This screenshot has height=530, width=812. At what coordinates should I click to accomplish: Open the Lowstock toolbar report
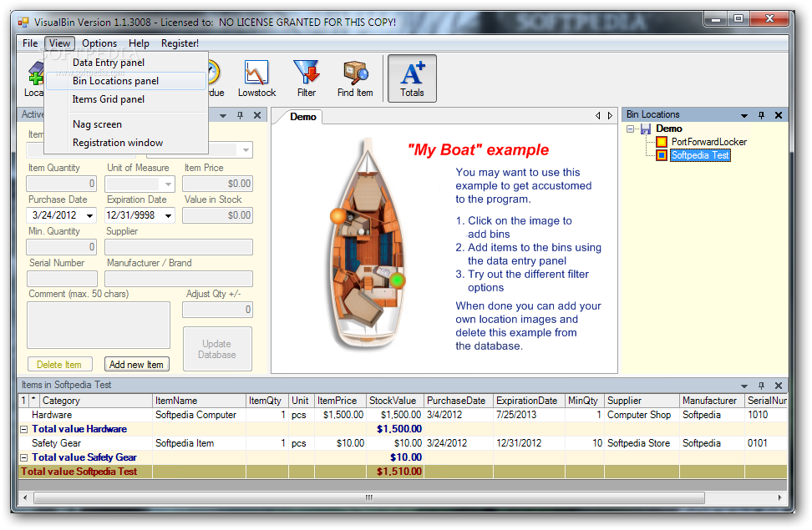point(256,78)
